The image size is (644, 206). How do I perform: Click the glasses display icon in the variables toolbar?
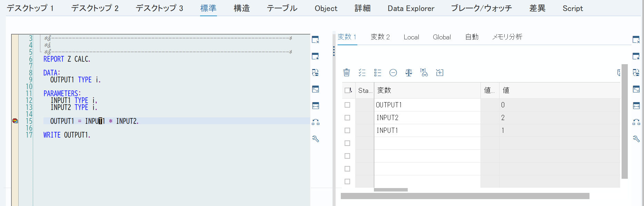(424, 72)
